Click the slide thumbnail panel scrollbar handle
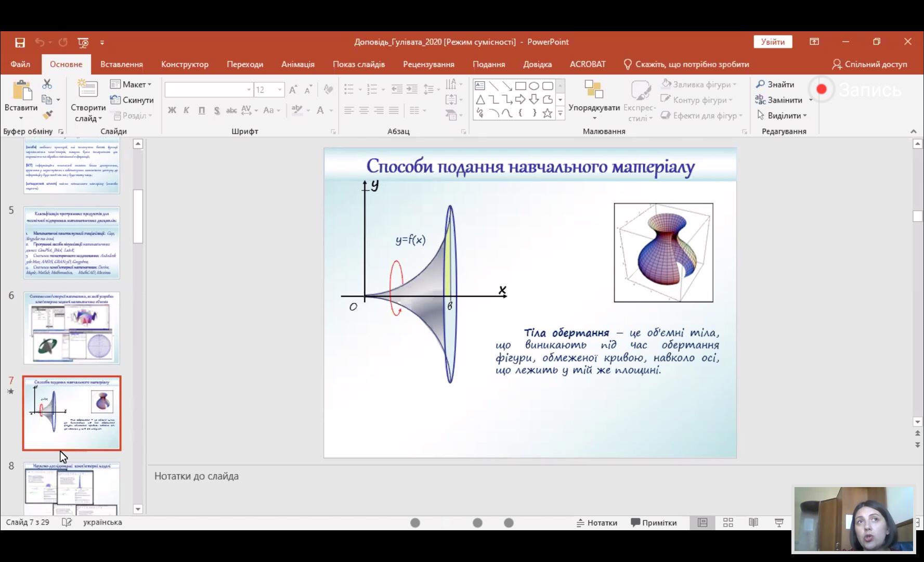The image size is (924, 562). pyautogui.click(x=138, y=216)
